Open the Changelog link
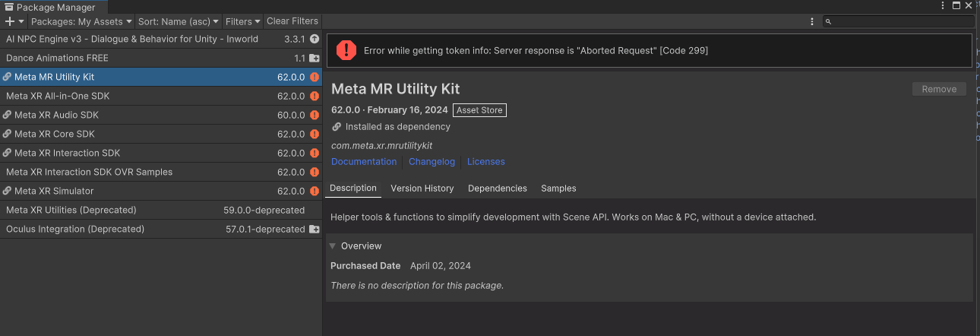Screen dimensions: 980x336 coord(432,162)
